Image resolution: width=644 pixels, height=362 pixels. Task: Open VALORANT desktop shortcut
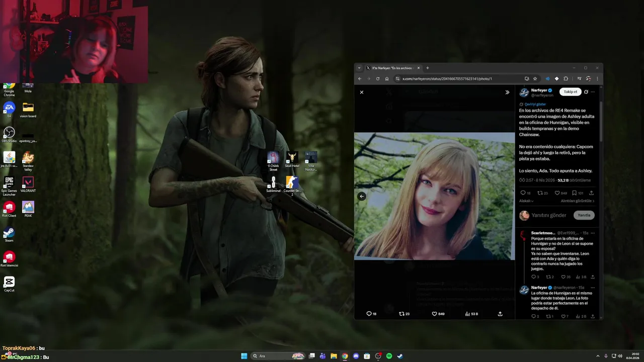(28, 185)
